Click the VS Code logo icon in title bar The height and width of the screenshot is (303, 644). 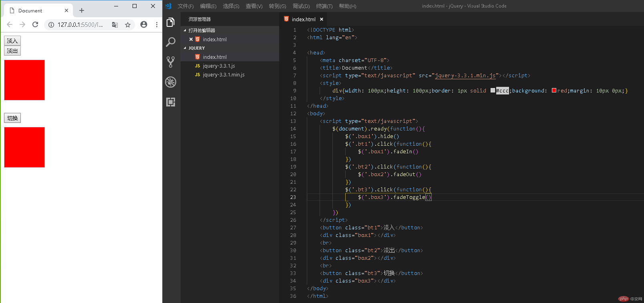tap(168, 6)
